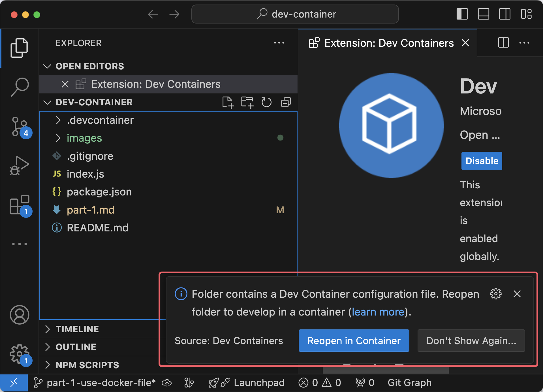Create a new file in Explorer
This screenshot has width=543, height=392.
click(228, 102)
